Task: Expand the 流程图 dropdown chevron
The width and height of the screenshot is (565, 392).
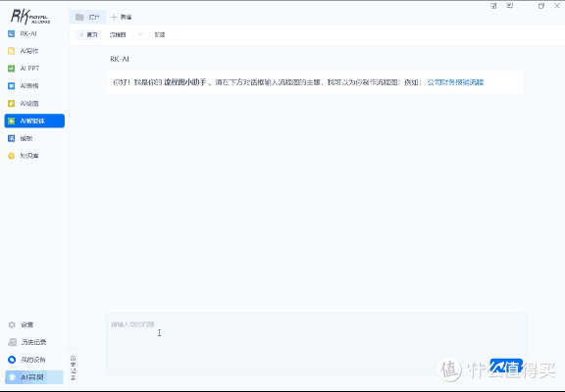Action: (140, 34)
